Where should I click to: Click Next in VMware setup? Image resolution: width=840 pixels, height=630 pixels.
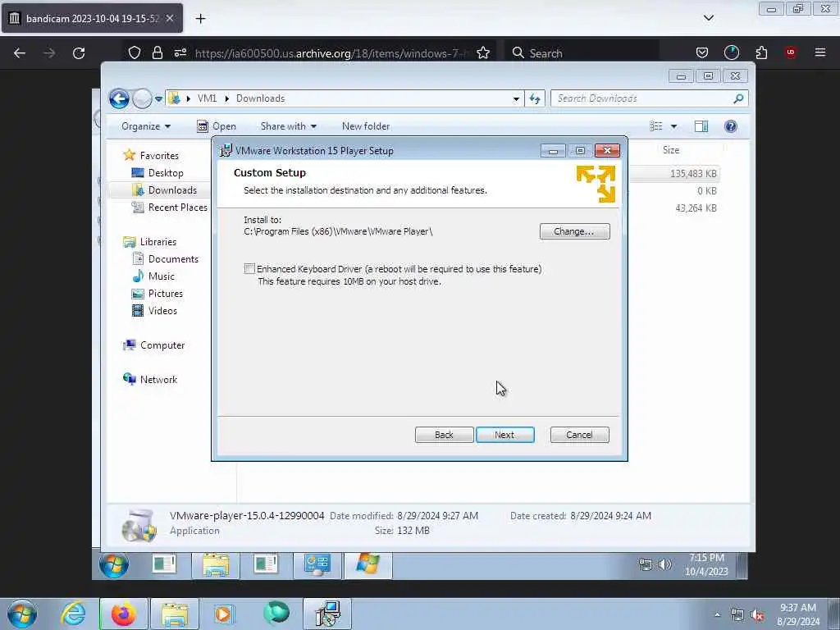pos(504,435)
